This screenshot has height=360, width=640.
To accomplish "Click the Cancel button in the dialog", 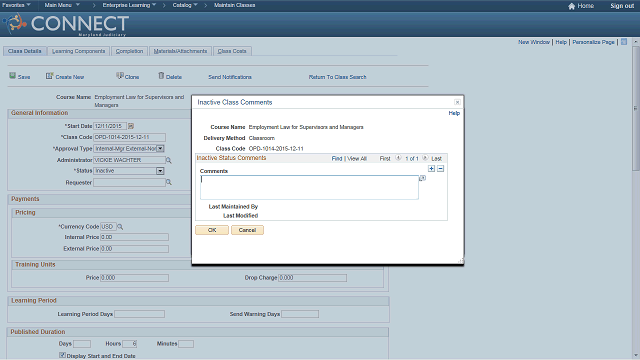I will [247, 230].
